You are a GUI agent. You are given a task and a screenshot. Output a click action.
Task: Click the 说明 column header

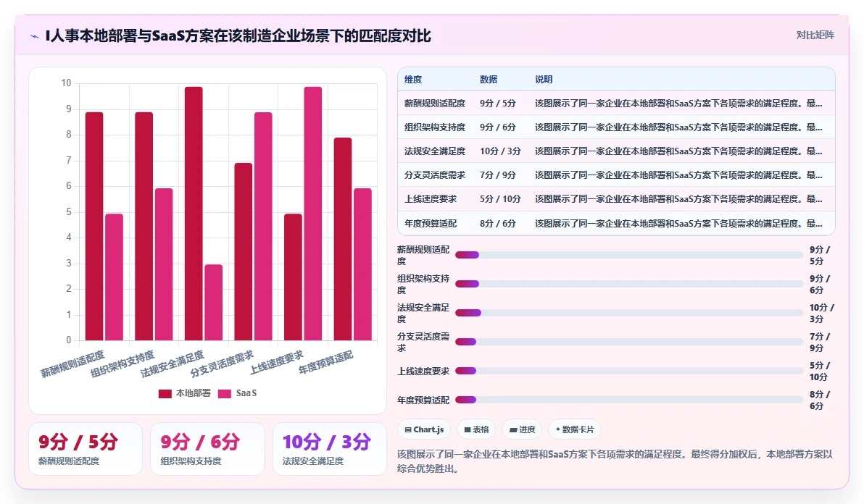click(544, 79)
